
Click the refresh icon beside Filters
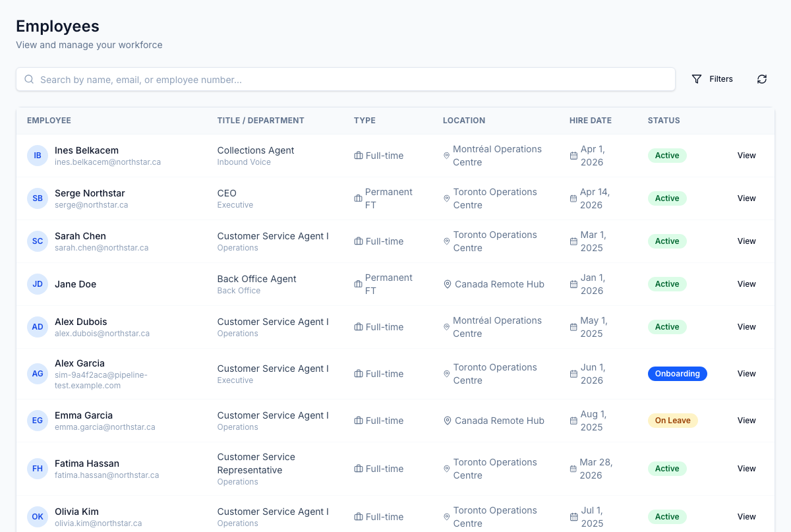click(762, 79)
